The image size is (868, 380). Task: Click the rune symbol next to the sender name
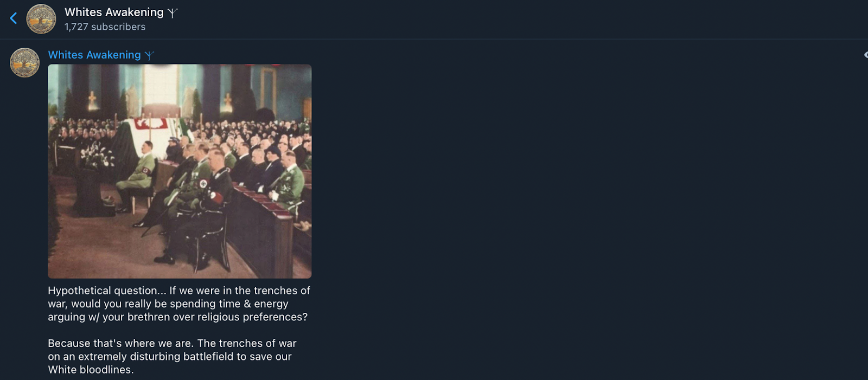149,55
